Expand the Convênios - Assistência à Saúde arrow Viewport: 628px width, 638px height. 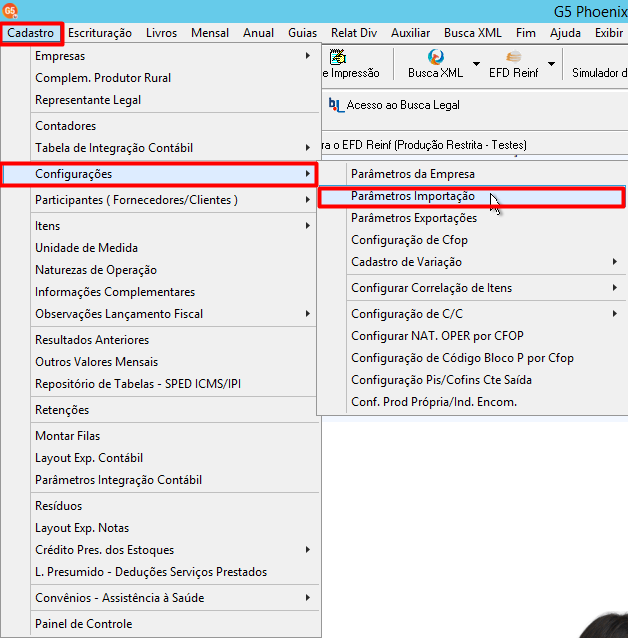pyautogui.click(x=308, y=598)
